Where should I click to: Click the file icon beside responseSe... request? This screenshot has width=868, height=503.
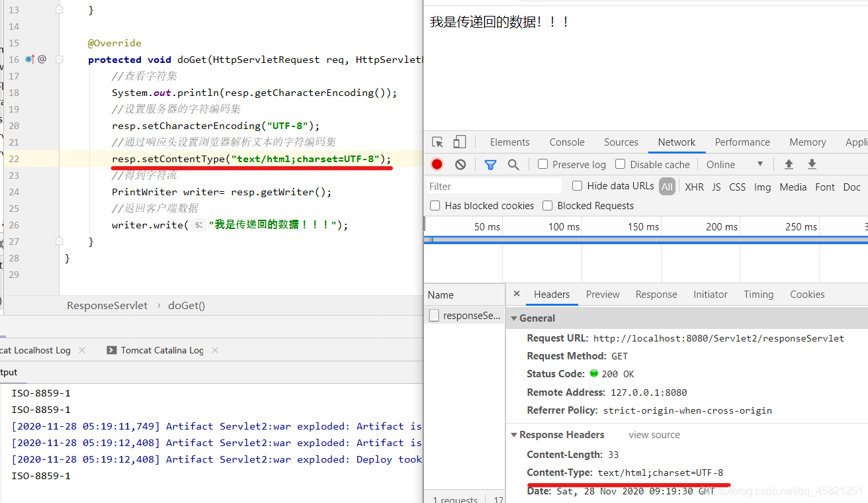434,316
